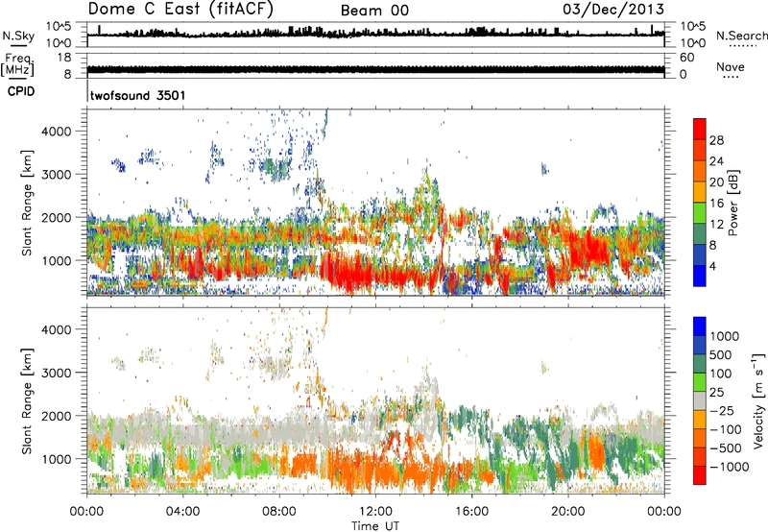This screenshot has height=532, width=768.
Task: Click the '18' tick on the frequency axis
Action: click(x=64, y=58)
